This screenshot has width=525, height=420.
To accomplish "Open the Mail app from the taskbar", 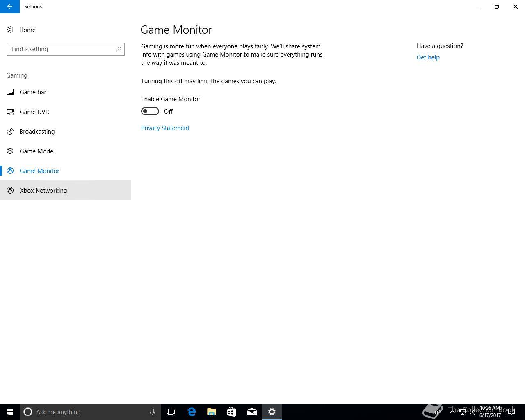I will tap(252, 412).
